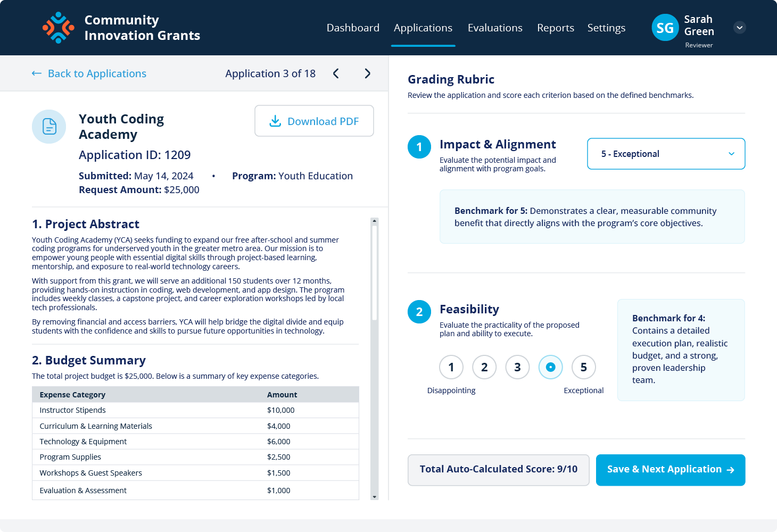
Task: Click the Exceptional scale label under score 5
Action: [x=584, y=390]
